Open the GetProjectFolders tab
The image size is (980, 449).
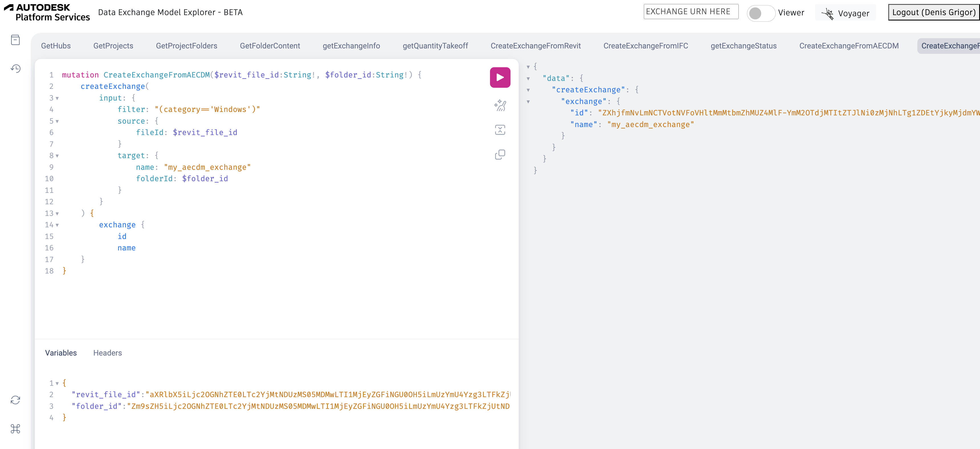pyautogui.click(x=186, y=46)
